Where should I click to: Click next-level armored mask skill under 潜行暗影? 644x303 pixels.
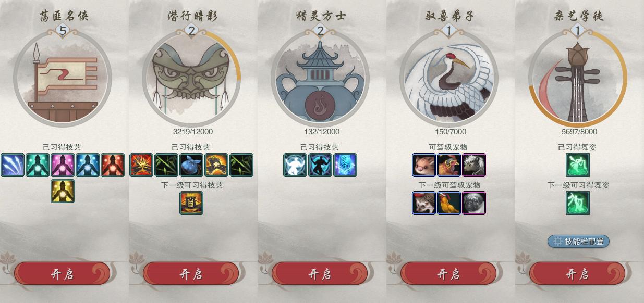191,203
